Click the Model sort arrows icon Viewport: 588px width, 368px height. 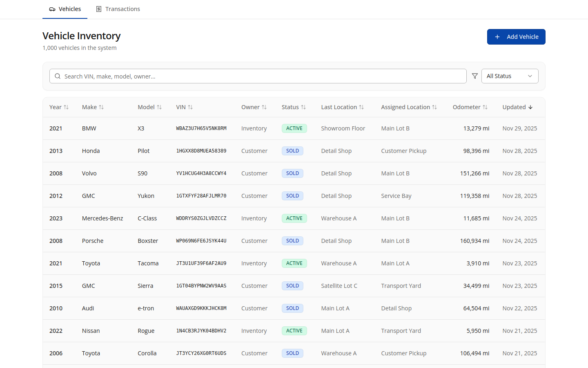(159, 107)
